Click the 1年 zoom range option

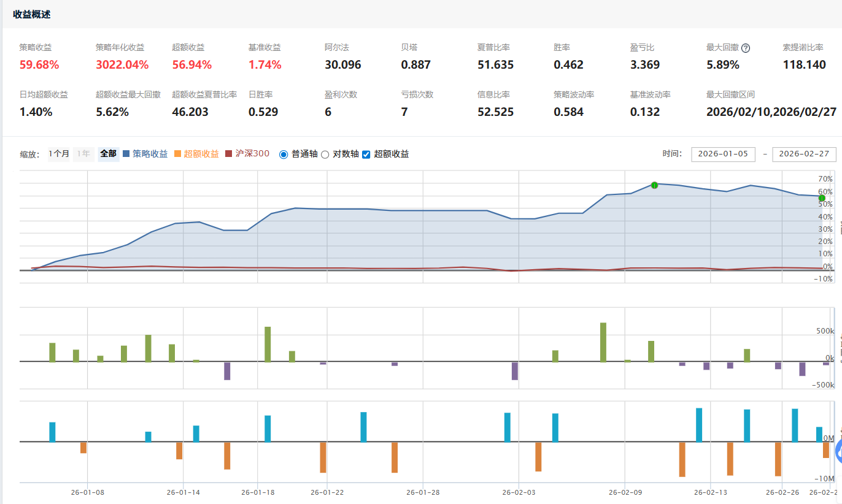(83, 154)
